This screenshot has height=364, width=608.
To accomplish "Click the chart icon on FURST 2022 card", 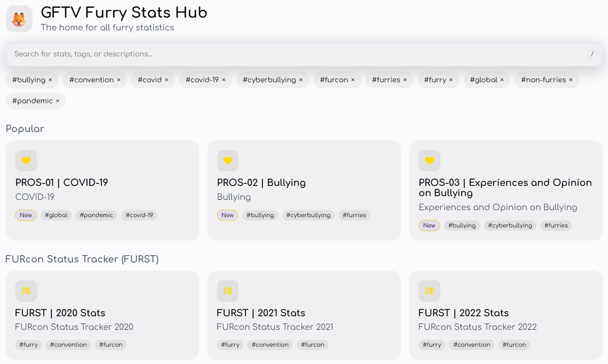I will 429,291.
